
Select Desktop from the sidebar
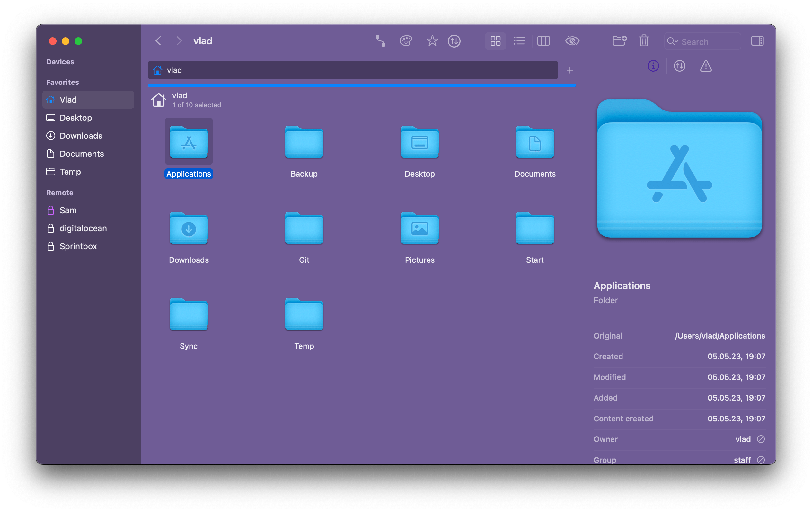(75, 117)
